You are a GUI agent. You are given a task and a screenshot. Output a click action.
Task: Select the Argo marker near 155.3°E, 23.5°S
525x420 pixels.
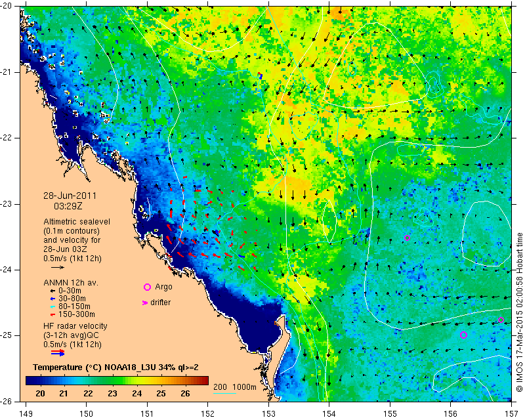pyautogui.click(x=407, y=238)
